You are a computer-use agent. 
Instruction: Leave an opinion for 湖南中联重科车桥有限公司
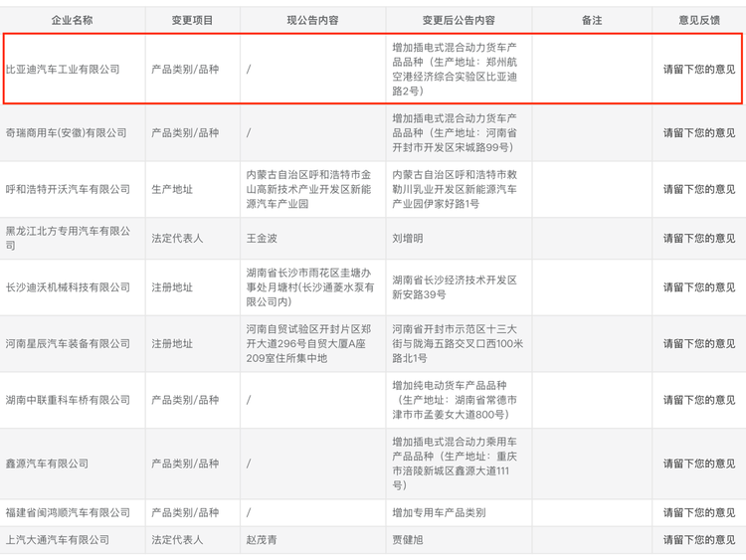(699, 400)
